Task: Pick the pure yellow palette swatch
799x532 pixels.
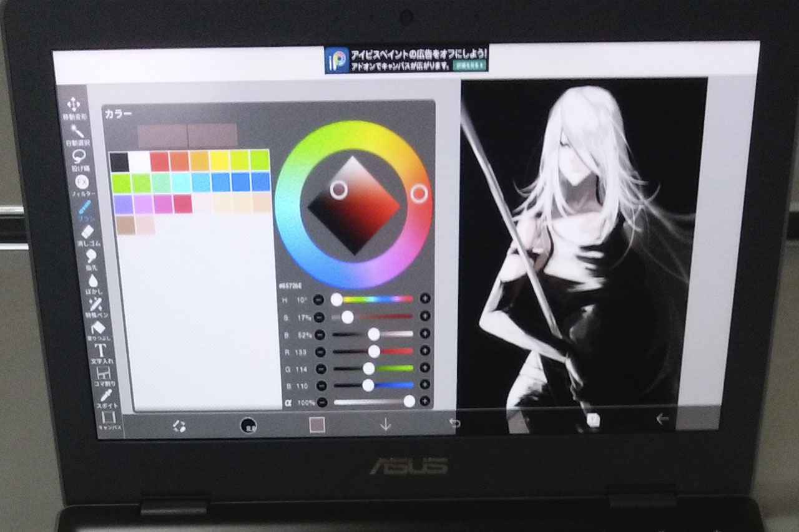Action: (219, 161)
